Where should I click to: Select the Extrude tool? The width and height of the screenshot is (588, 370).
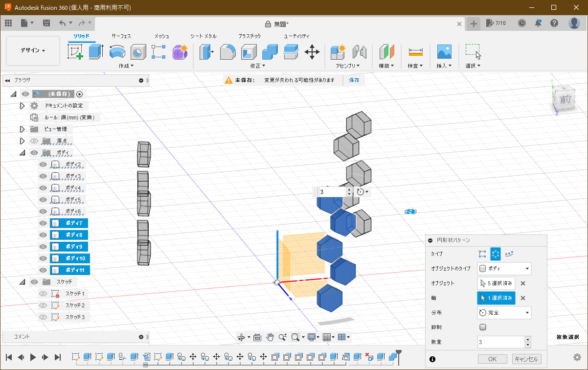coord(96,51)
